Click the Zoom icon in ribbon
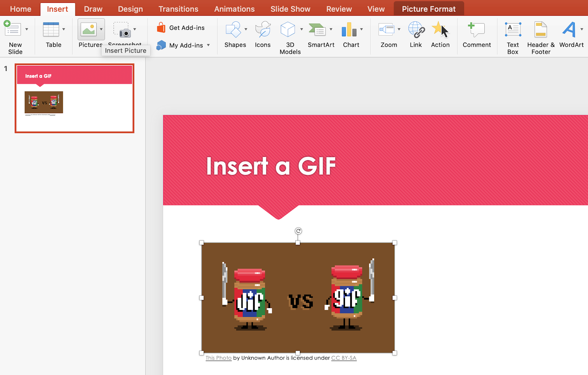Image resolution: width=588 pixels, height=375 pixels. pos(387,29)
